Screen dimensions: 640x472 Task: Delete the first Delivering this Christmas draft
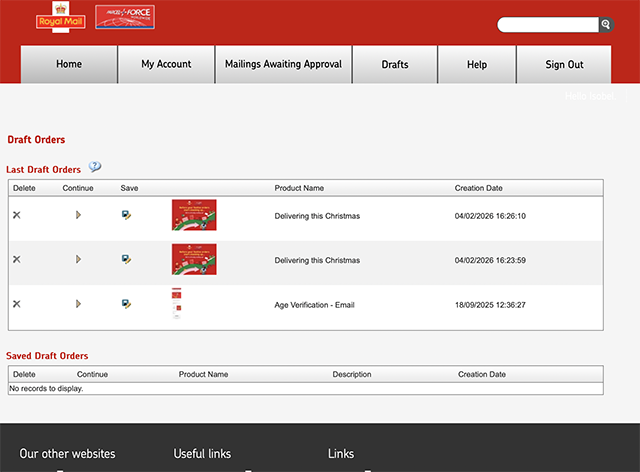[x=16, y=215]
